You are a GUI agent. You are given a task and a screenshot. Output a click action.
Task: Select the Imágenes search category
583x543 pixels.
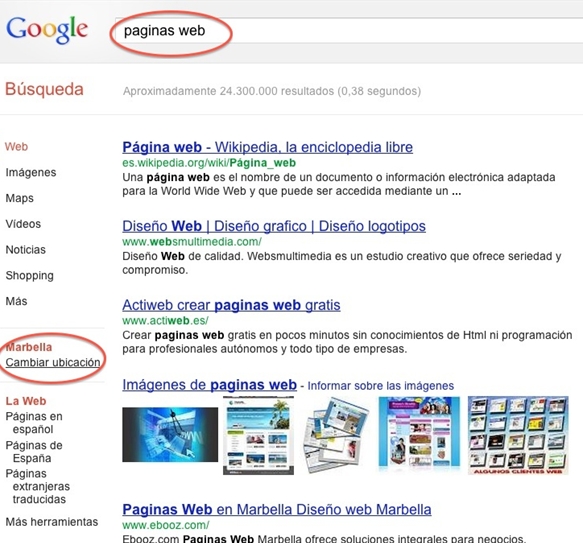point(31,173)
